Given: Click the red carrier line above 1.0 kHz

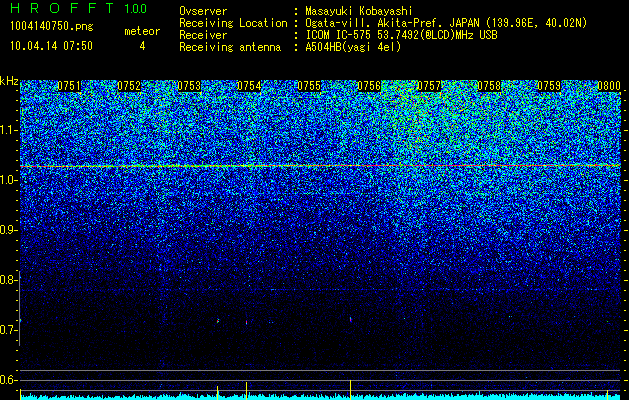Looking at the screenshot, I should 321,166.
